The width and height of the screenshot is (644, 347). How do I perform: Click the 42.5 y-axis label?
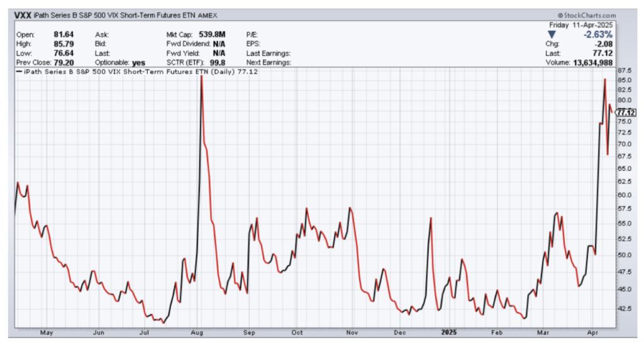tap(625, 309)
